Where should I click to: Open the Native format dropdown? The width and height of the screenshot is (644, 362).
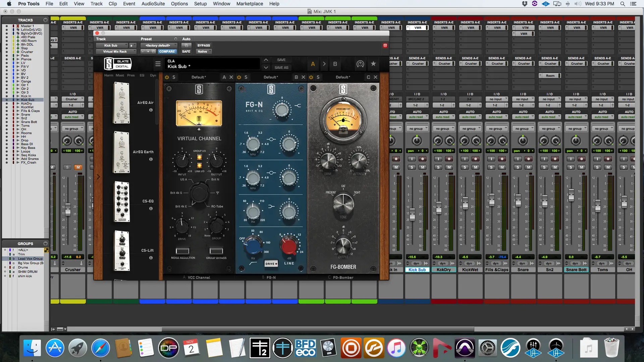[204, 52]
